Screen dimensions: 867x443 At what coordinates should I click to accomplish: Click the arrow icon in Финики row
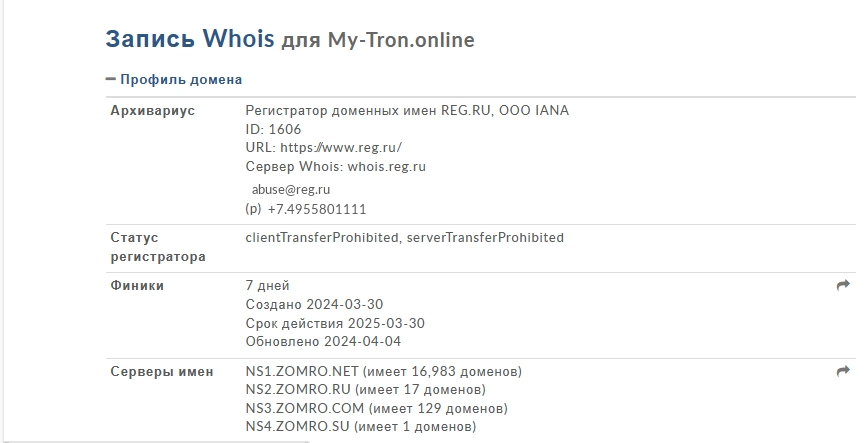click(843, 285)
